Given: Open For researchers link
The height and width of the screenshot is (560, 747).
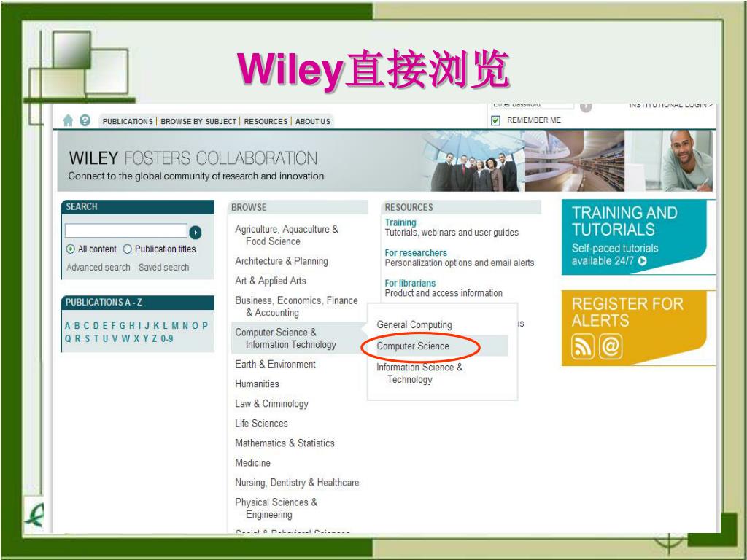Looking at the screenshot, I should pyautogui.click(x=416, y=253).
